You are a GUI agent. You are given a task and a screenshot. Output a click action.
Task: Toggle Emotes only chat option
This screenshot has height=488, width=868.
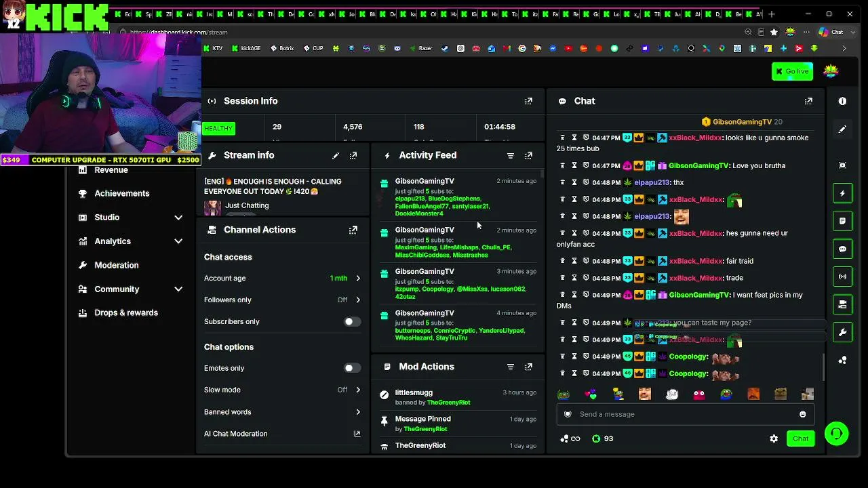pyautogui.click(x=352, y=368)
